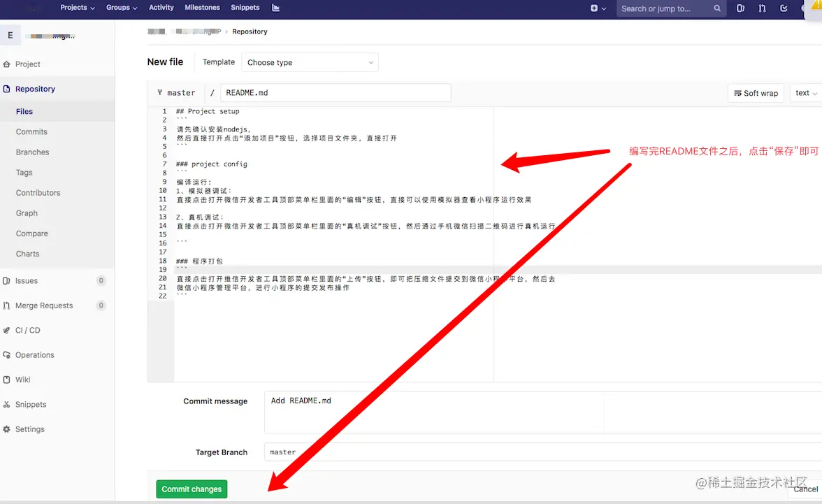Click the Repository breadcrumb link
822x504 pixels.
coord(250,31)
